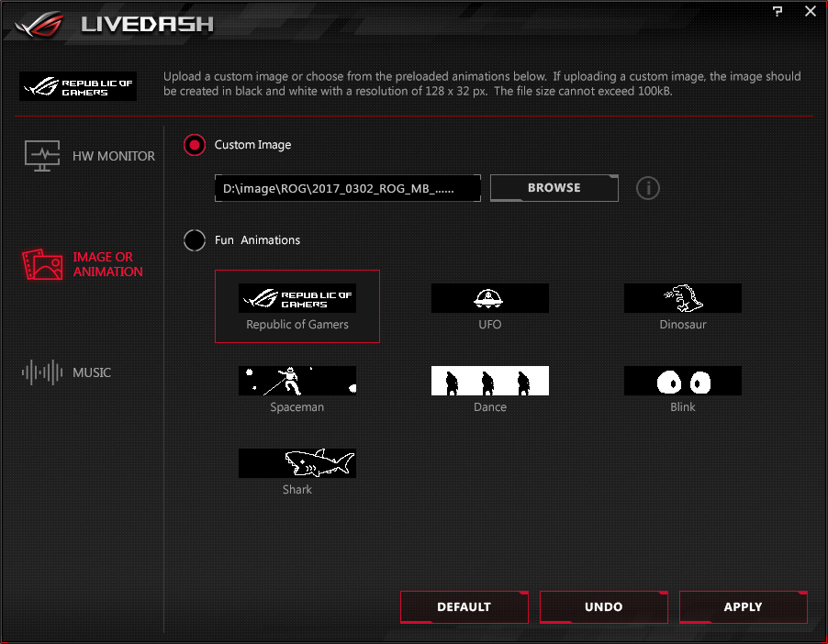828x644 pixels.
Task: Click the custom image file path field
Action: coord(348,188)
